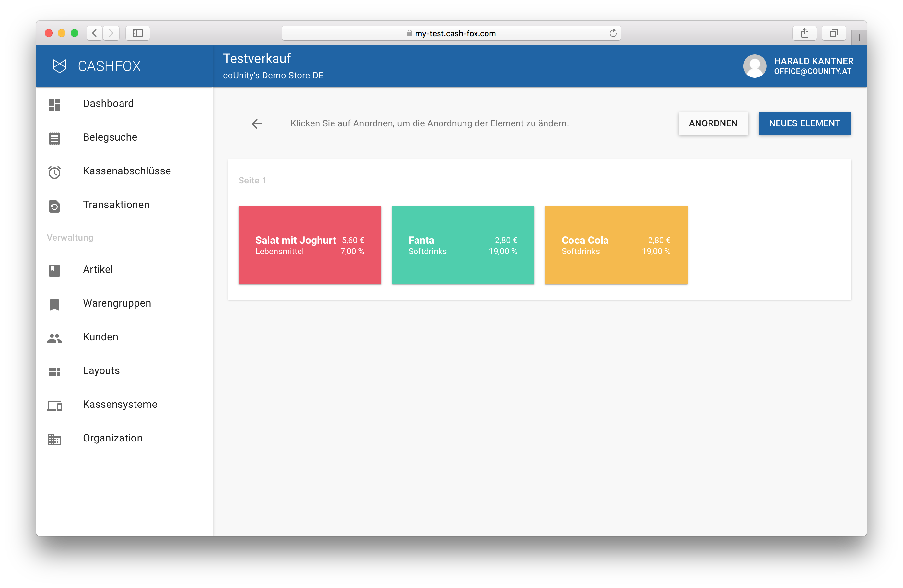
Task: Click the Transaktionen restore icon
Action: pos(54,206)
